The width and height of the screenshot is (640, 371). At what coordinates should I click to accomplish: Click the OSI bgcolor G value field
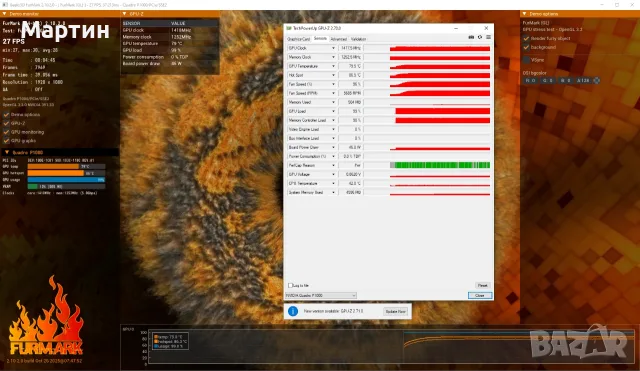tap(548, 80)
